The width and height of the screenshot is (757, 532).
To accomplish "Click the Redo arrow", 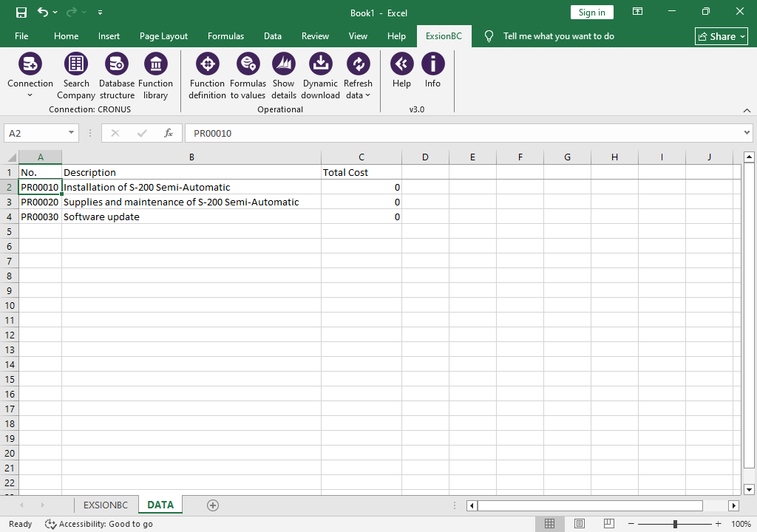I will point(72,12).
